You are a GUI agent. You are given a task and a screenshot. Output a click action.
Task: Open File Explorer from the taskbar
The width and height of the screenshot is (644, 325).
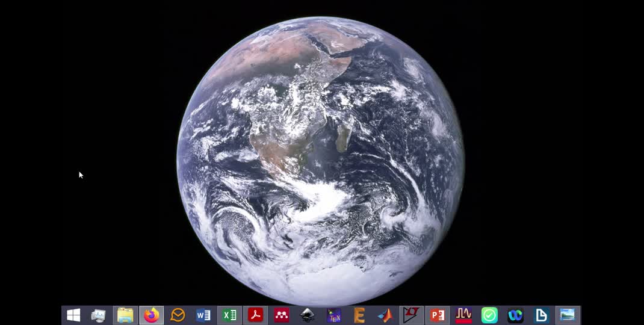point(125,315)
